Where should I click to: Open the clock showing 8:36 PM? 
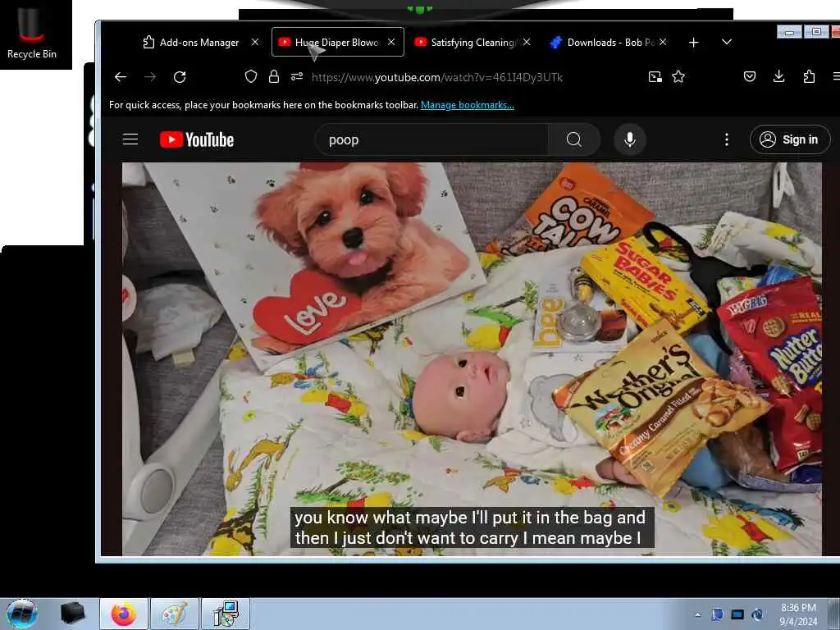(798, 614)
